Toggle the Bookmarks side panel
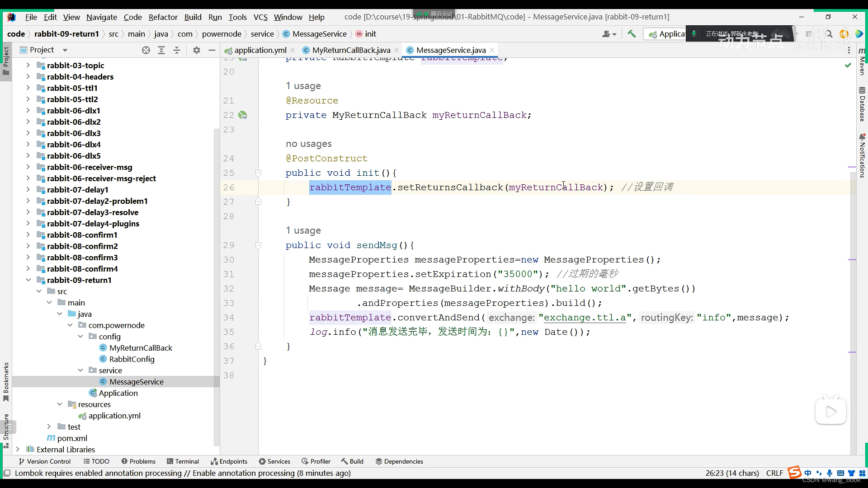Viewport: 868px width, 488px height. pyautogui.click(x=6, y=382)
